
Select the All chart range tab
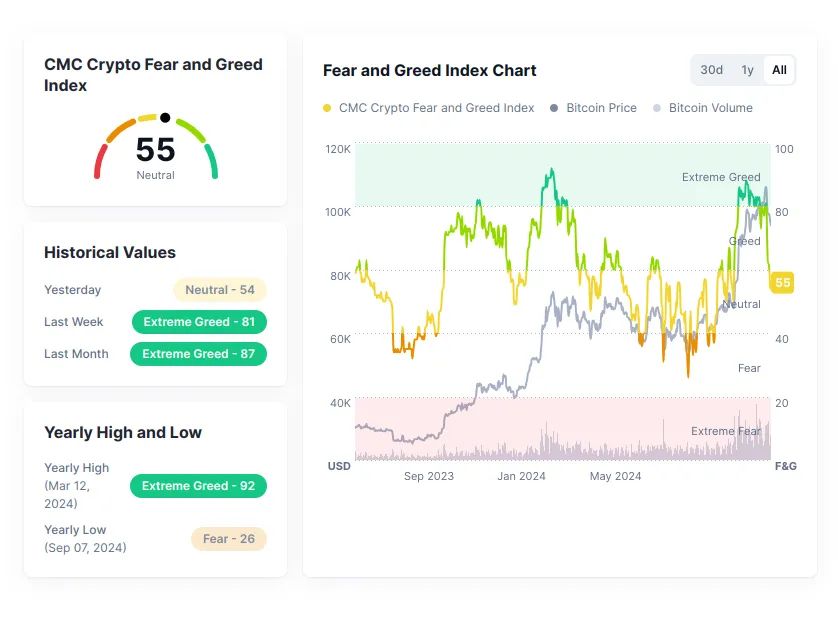point(779,70)
